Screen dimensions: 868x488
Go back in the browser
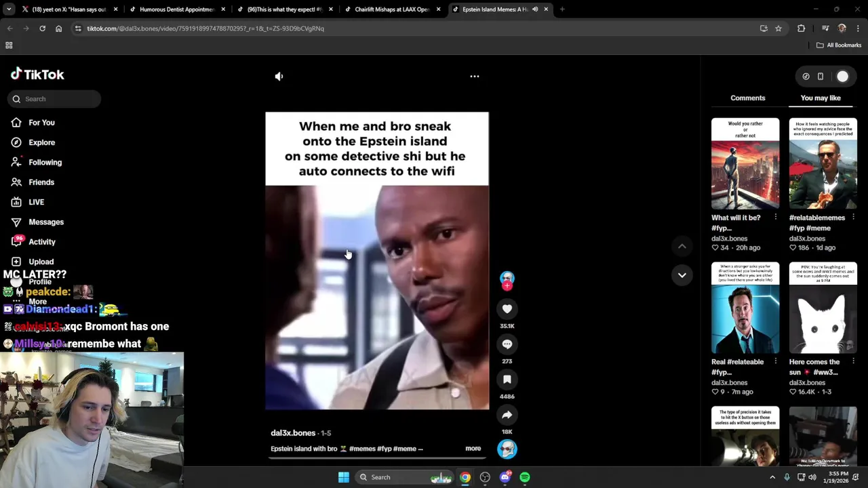pyautogui.click(x=9, y=28)
